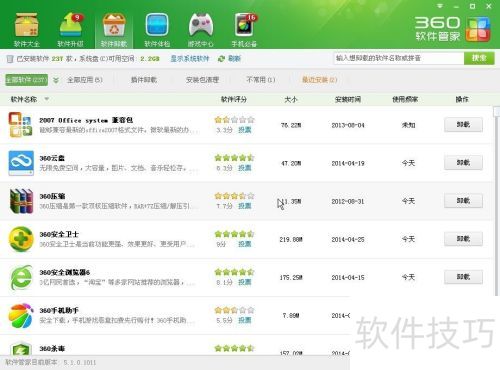
Task: Select the 360安全卫士 name text
Action: click(59, 234)
